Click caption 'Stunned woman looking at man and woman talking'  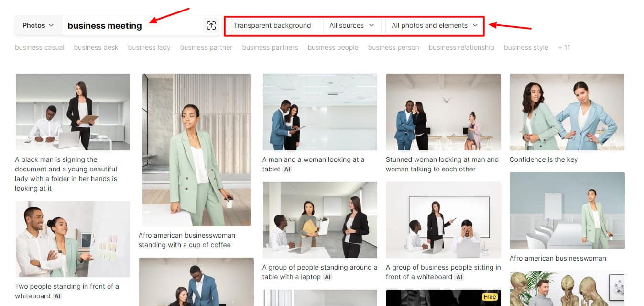click(x=442, y=164)
